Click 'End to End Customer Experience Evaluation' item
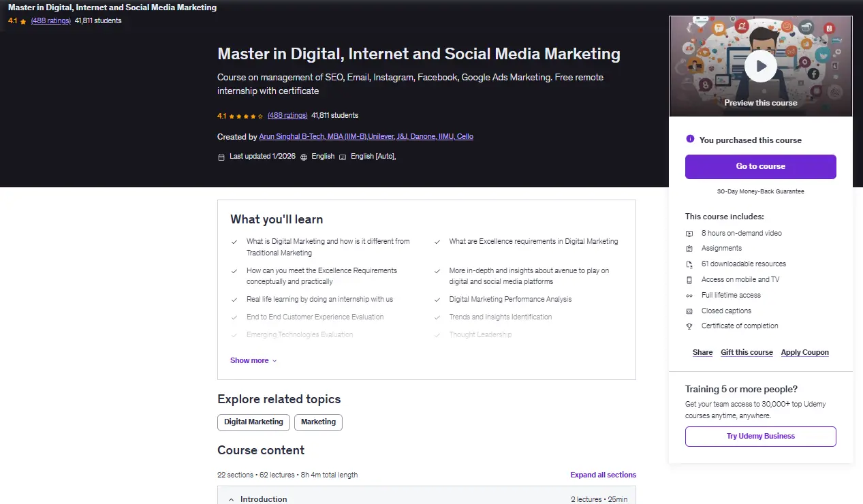Image resolution: width=863 pixels, height=504 pixels. [x=315, y=317]
